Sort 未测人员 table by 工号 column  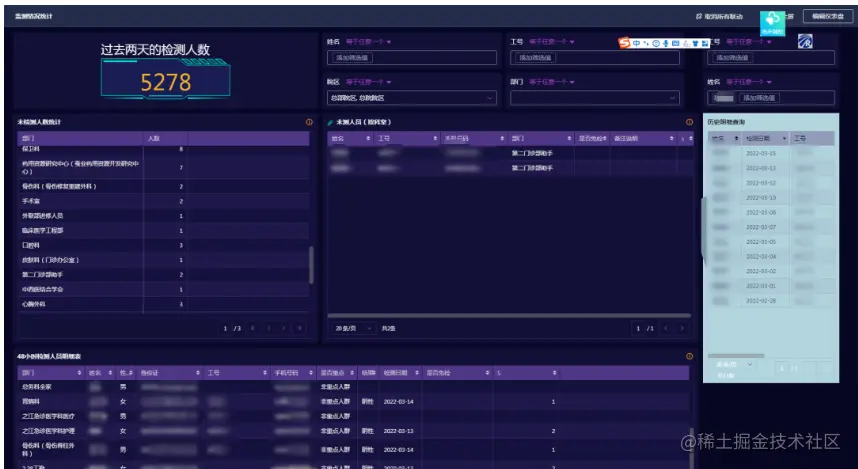(435, 139)
